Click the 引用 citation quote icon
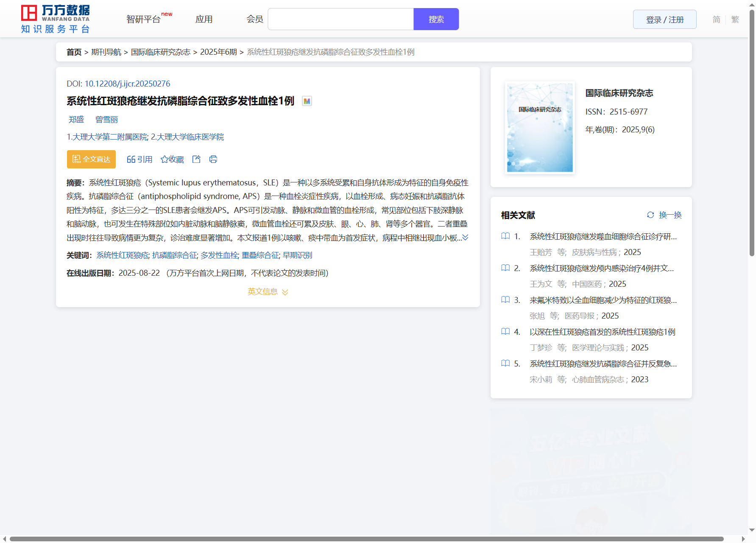The height and width of the screenshot is (543, 756). point(131,160)
